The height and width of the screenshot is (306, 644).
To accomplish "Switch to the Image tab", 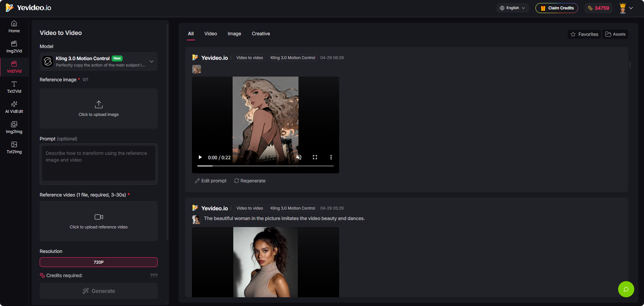I will [x=234, y=34].
